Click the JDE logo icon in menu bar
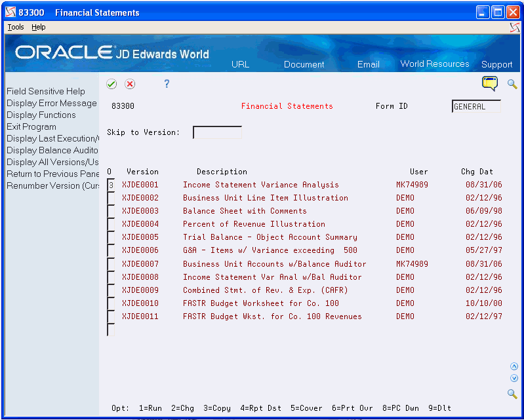The width and height of the screenshot is (524, 420). 515,28
